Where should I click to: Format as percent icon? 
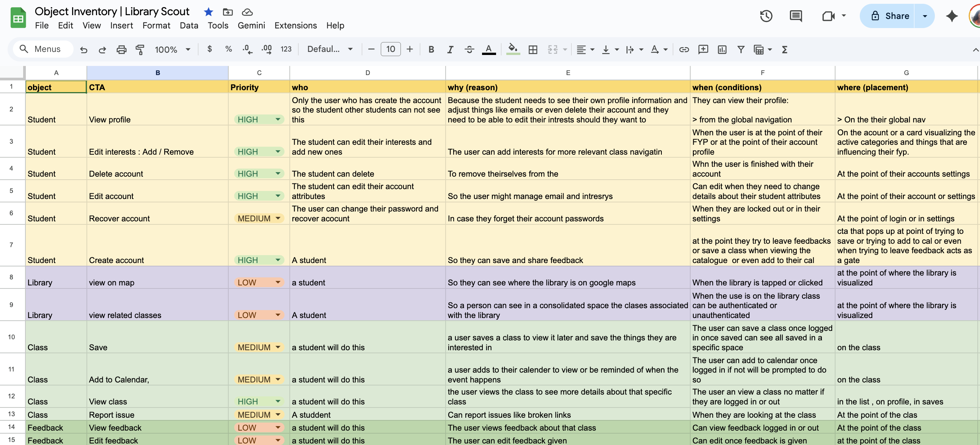tap(228, 49)
